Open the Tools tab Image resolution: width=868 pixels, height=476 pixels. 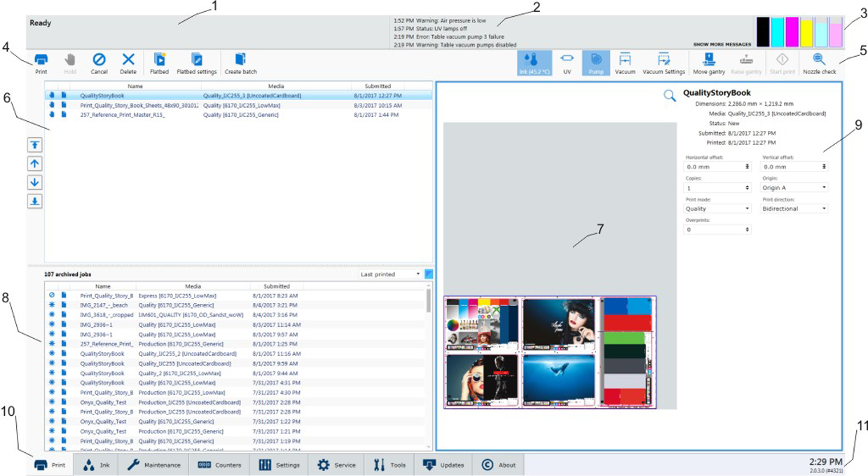[x=389, y=465]
